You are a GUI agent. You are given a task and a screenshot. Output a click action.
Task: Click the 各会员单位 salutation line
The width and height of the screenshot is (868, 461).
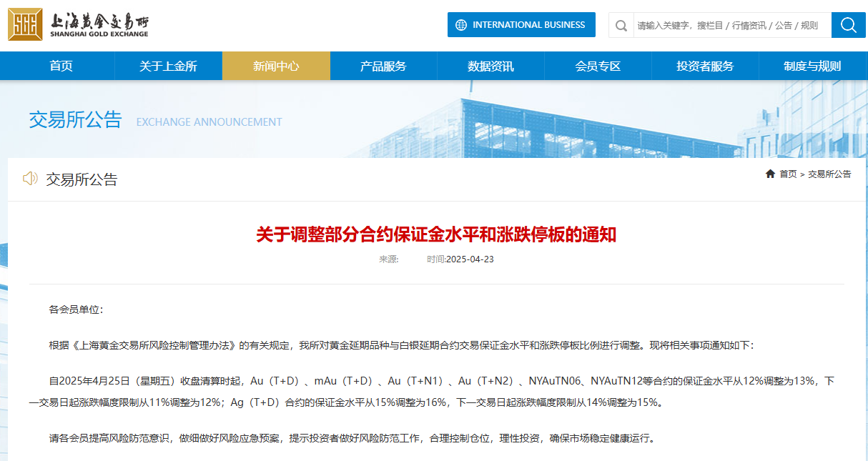click(x=77, y=309)
